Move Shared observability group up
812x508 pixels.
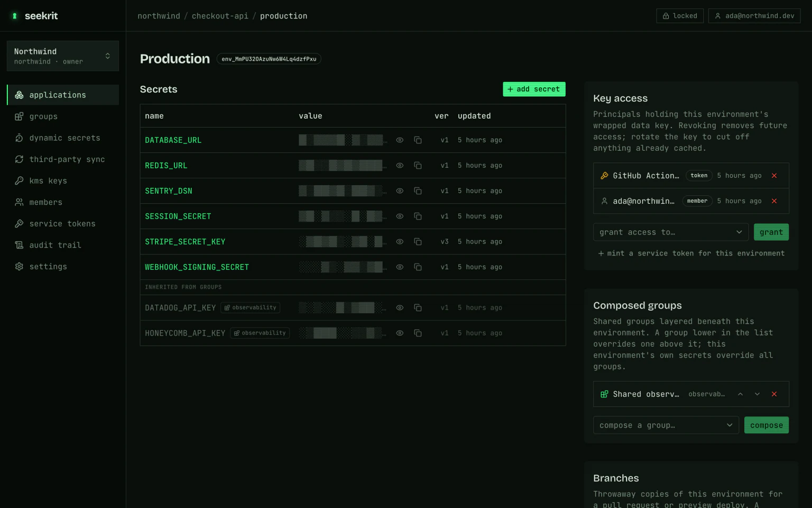coord(740,394)
